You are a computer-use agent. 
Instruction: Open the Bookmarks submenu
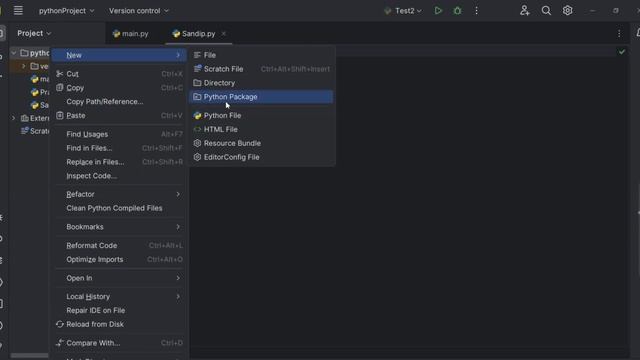tap(119, 227)
